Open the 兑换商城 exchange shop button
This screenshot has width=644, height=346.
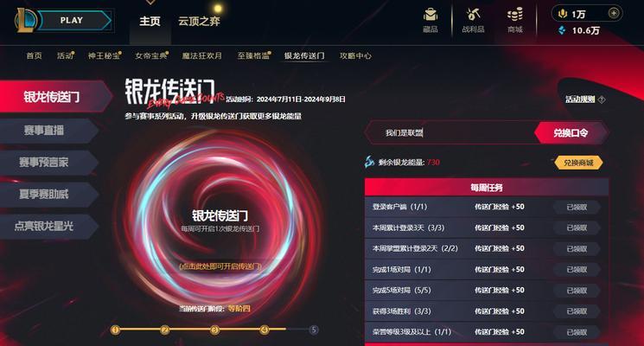pyautogui.click(x=578, y=163)
